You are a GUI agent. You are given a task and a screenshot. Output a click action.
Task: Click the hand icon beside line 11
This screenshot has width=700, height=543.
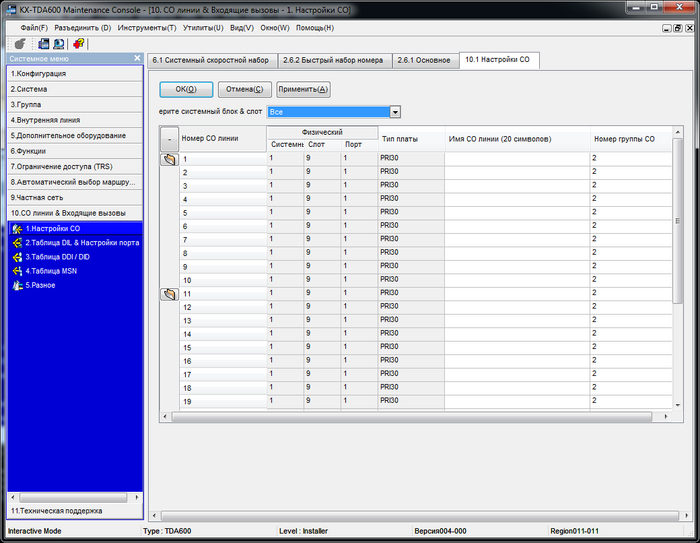click(x=169, y=294)
